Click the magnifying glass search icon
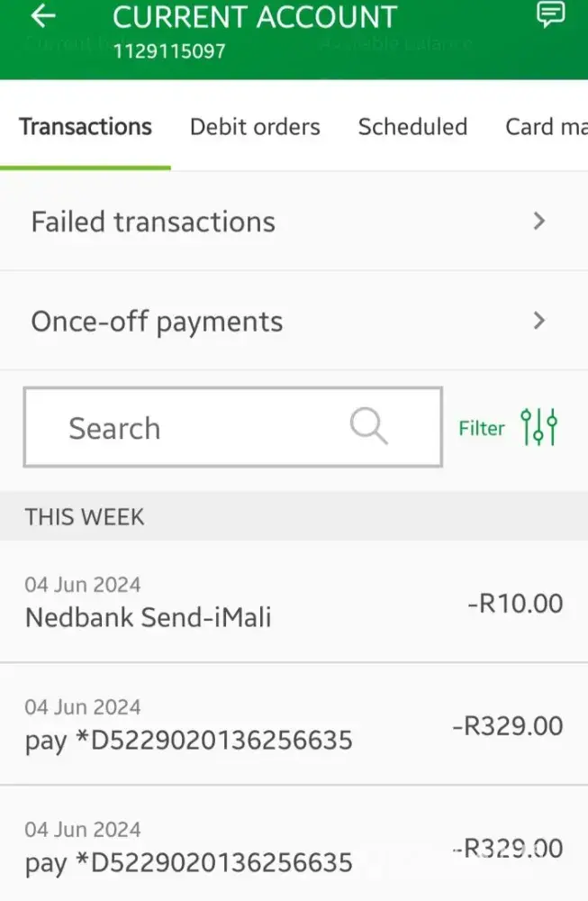 click(x=368, y=425)
